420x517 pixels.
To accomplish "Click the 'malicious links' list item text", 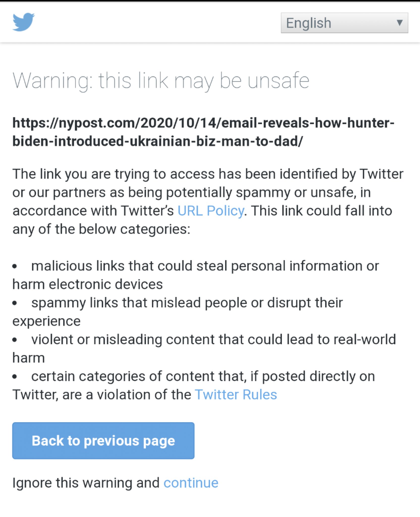I will tap(205, 266).
